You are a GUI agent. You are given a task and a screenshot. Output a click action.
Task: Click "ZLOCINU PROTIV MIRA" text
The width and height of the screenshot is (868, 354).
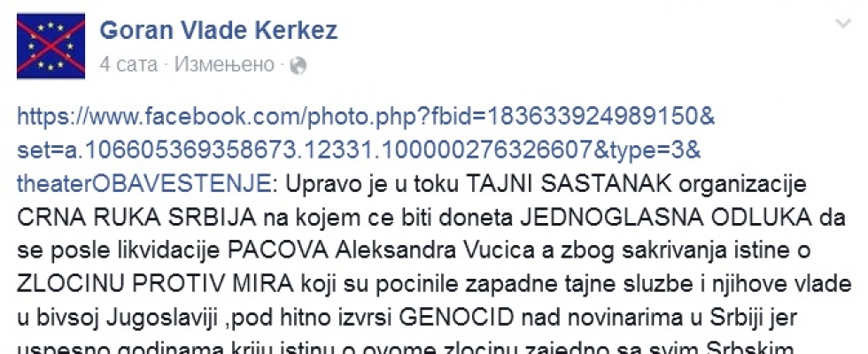pyautogui.click(x=154, y=284)
